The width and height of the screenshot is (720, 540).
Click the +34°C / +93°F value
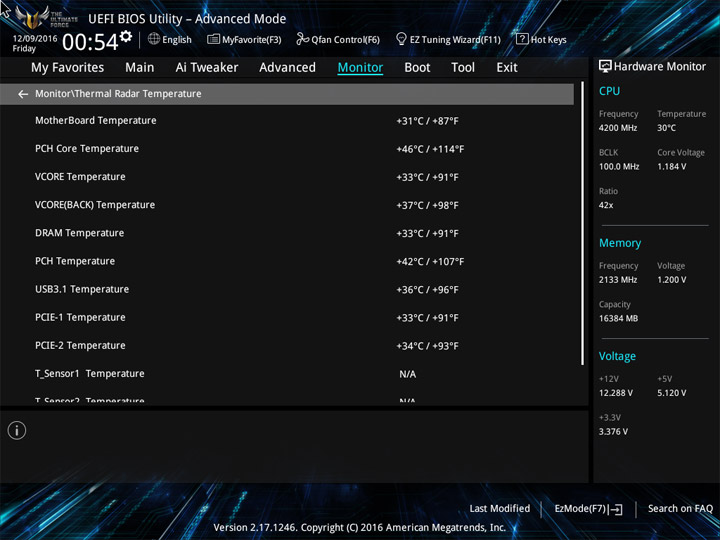pyautogui.click(x=428, y=346)
